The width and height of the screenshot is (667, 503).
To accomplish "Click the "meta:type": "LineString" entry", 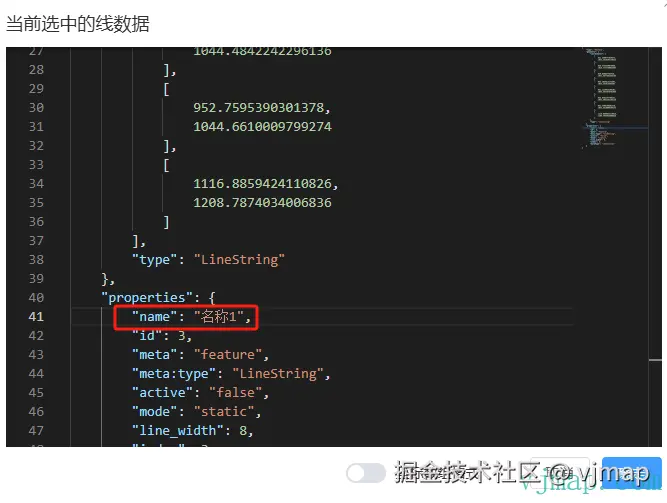I will point(231,374).
